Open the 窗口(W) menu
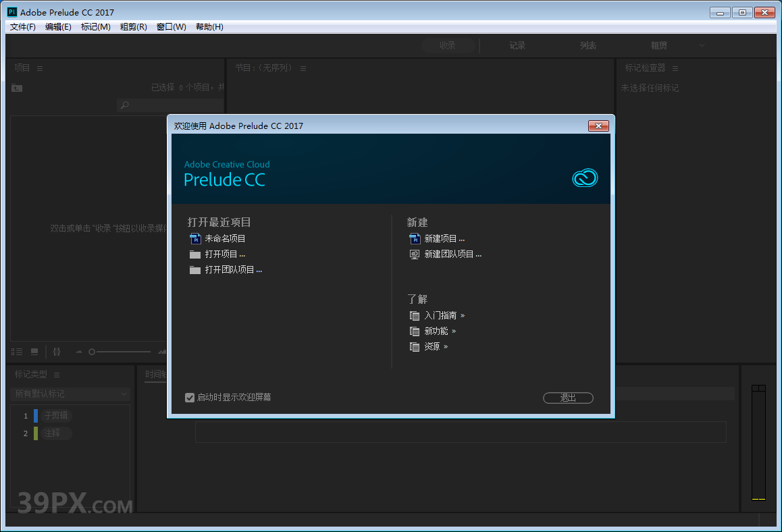 coord(171,27)
